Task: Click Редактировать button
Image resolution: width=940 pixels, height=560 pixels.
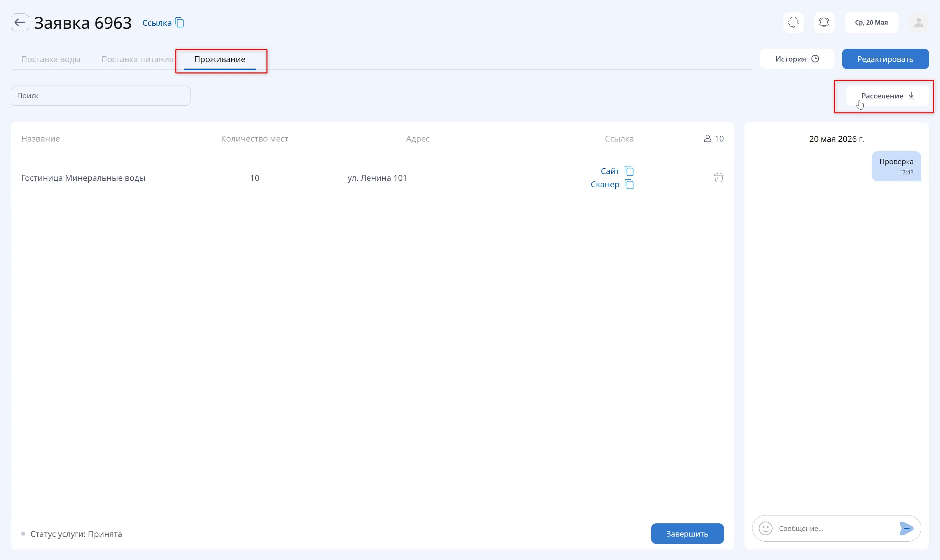Action: [x=885, y=59]
